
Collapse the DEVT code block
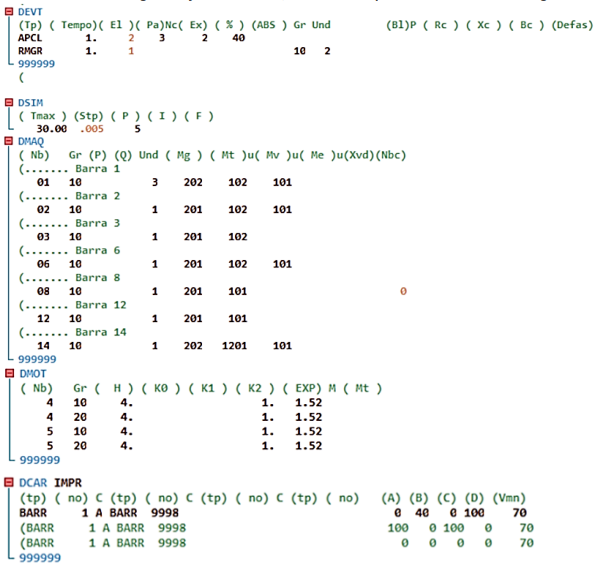tap(9, 11)
